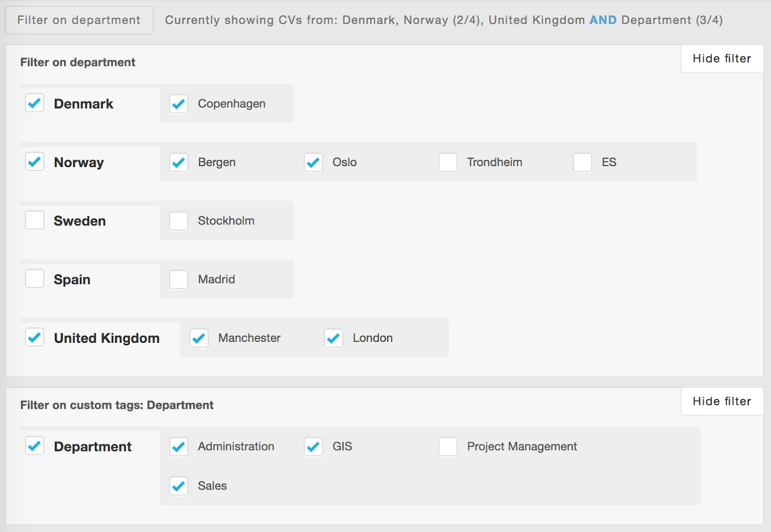Select the Sweden country checkbox
The height and width of the screenshot is (532, 771).
[x=35, y=221]
